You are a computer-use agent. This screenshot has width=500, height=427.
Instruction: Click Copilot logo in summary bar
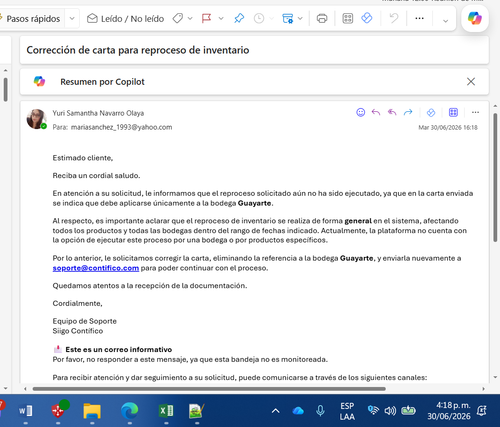click(39, 81)
